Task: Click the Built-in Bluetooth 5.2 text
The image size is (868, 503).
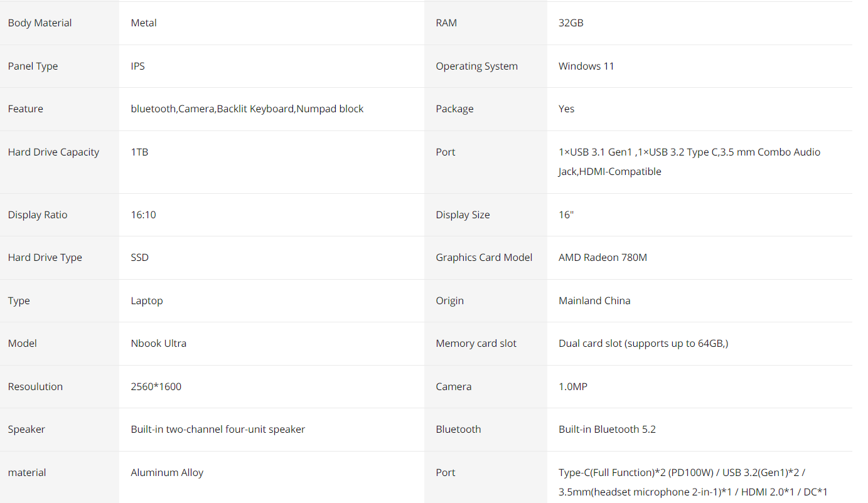Action: pyautogui.click(x=606, y=430)
